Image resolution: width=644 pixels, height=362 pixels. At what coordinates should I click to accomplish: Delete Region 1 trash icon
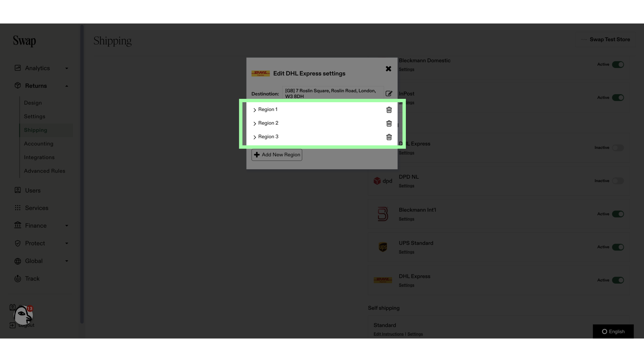coord(389,110)
